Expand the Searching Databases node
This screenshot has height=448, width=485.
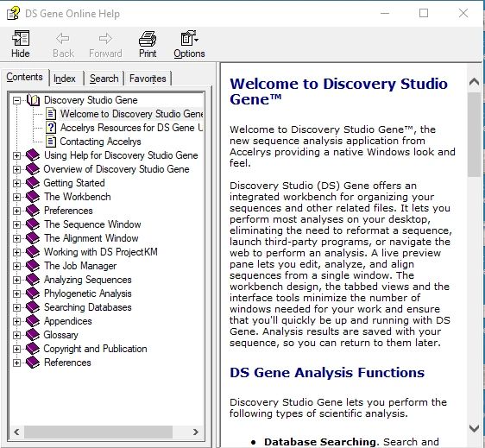coord(16,307)
